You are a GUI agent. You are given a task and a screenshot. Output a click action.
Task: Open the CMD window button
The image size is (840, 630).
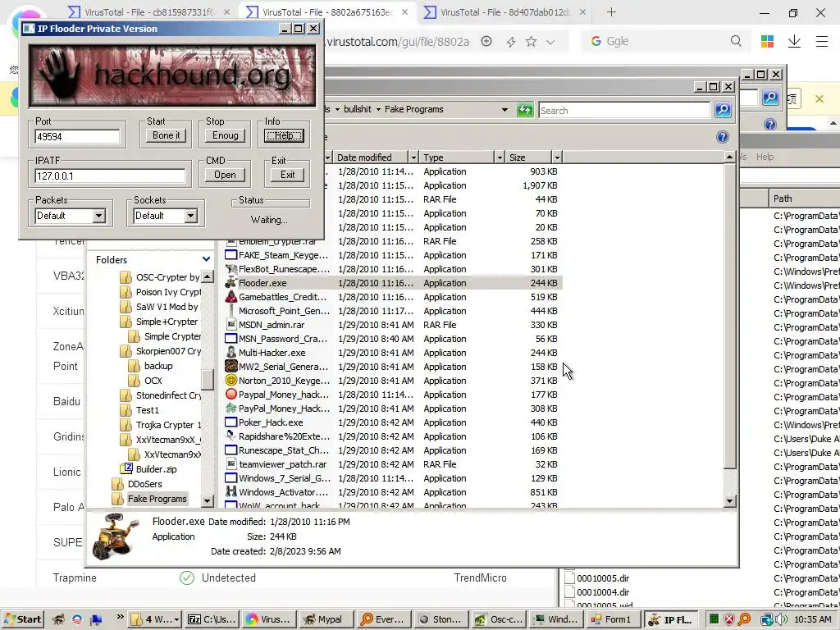pos(225,175)
